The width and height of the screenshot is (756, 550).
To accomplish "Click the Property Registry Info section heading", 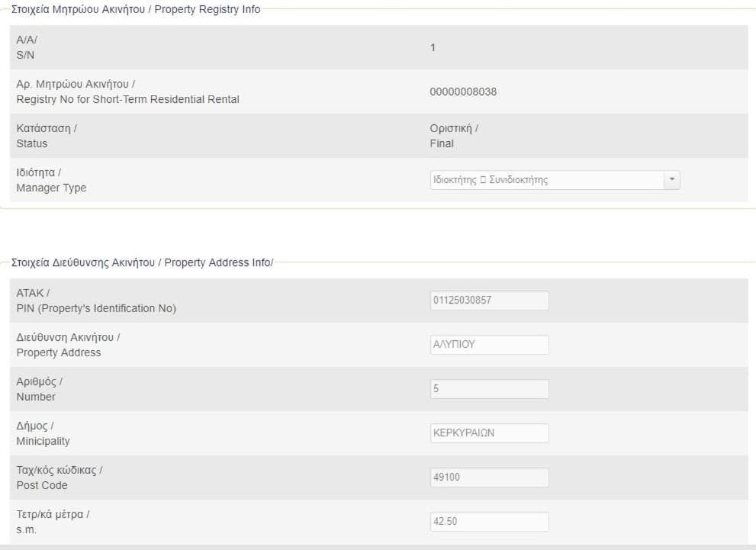I will click(x=136, y=9).
